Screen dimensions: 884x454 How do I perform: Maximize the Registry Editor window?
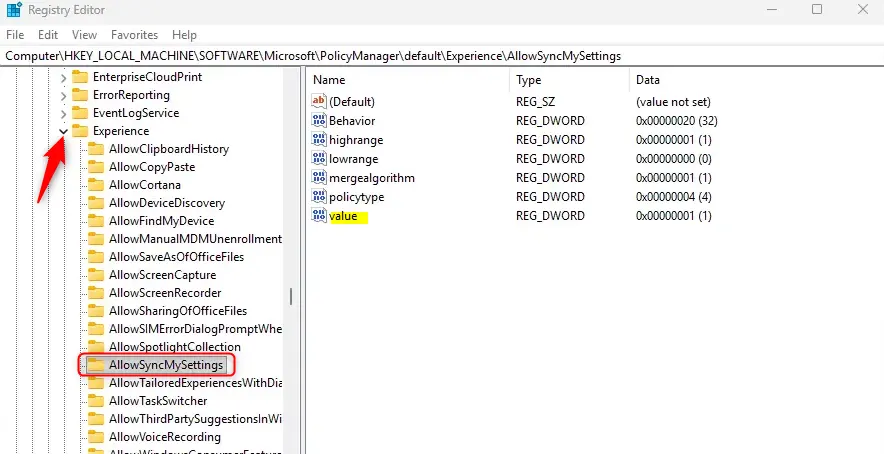pyautogui.click(x=816, y=9)
